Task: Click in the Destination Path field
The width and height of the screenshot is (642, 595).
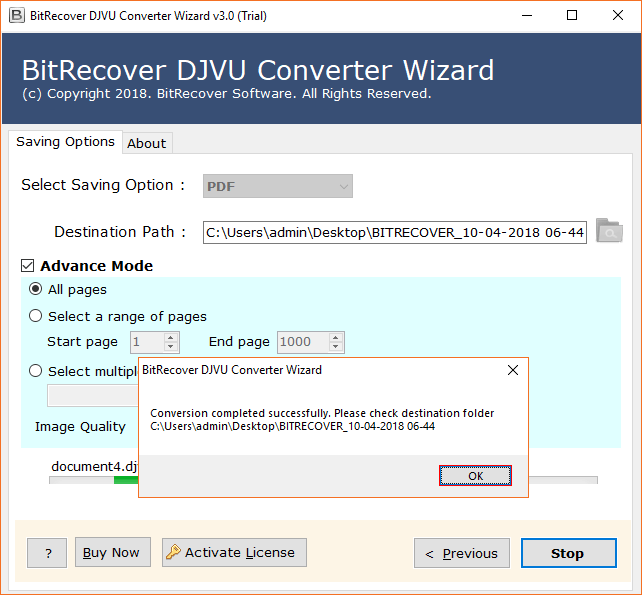Action: [x=395, y=233]
